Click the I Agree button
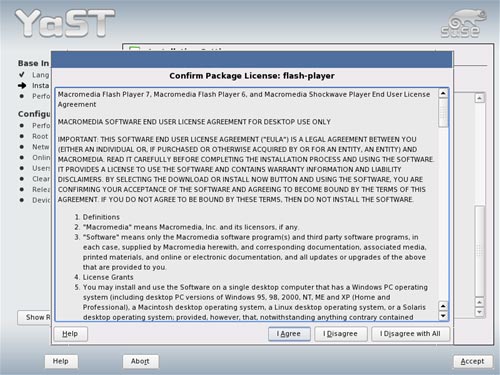 pyautogui.click(x=289, y=334)
